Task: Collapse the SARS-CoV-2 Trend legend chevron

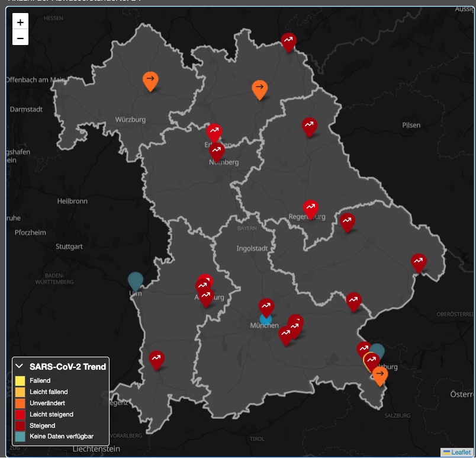Action: 19,366
